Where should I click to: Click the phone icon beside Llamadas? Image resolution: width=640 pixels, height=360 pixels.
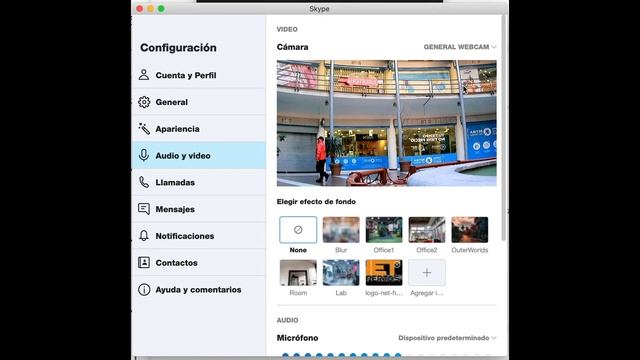(x=144, y=182)
